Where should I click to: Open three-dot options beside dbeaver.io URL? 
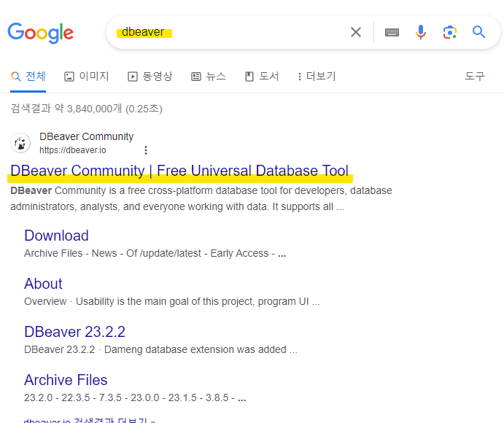(146, 150)
